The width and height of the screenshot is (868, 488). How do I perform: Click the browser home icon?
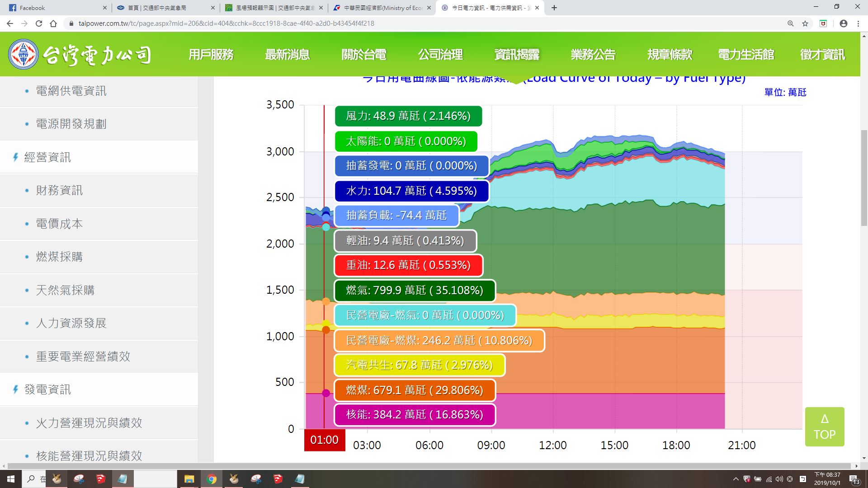(x=53, y=23)
